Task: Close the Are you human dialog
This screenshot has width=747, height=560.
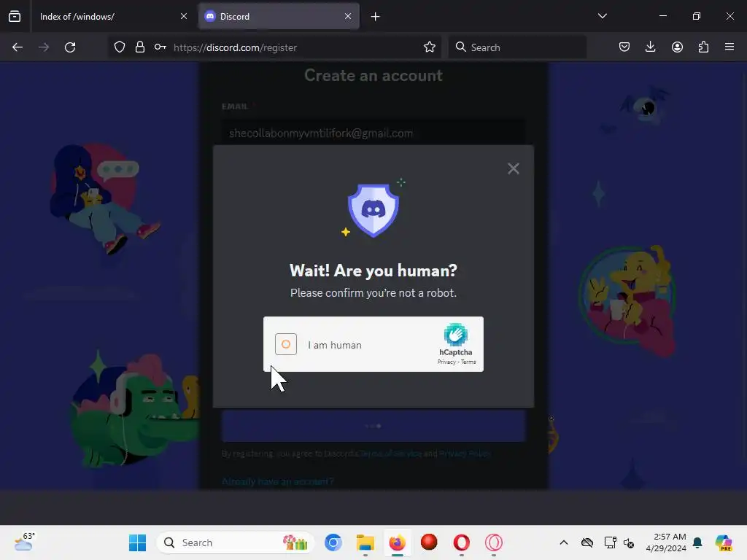Action: coord(513,168)
